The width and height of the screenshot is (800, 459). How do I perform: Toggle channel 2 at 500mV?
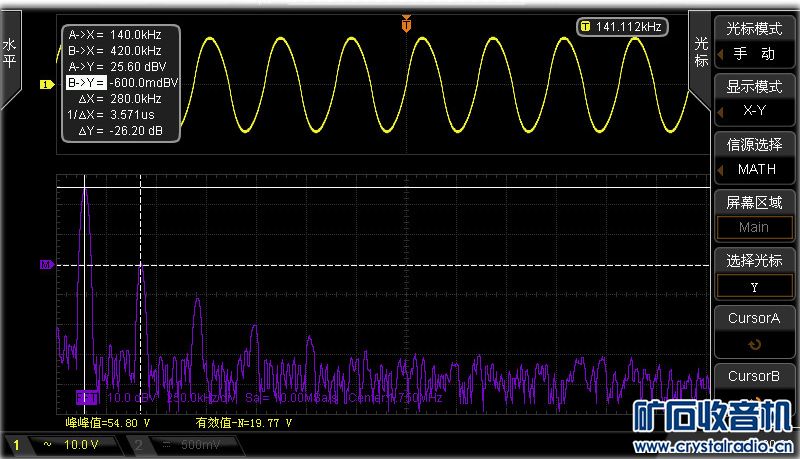(x=180, y=443)
